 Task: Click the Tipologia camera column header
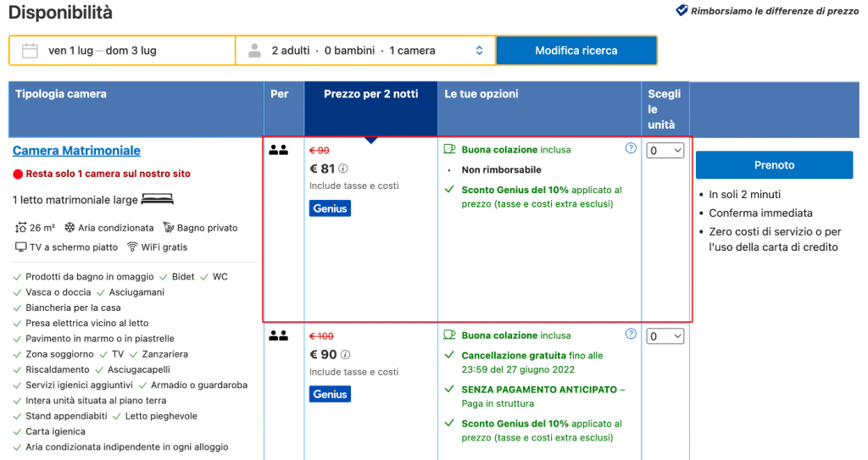[61, 94]
